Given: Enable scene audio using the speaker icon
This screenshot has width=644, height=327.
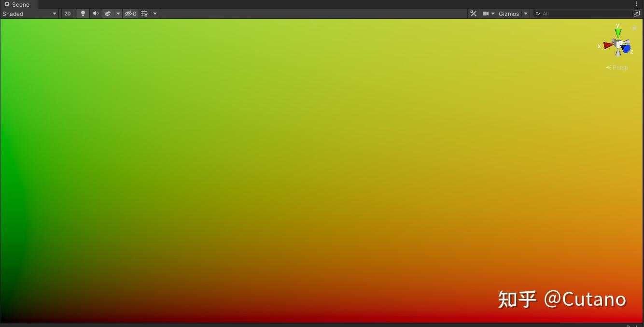Looking at the screenshot, I should click(95, 14).
